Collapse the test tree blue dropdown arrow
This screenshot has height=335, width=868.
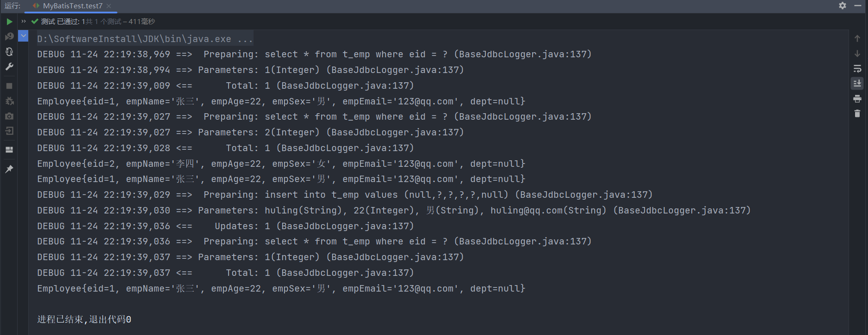pos(23,36)
